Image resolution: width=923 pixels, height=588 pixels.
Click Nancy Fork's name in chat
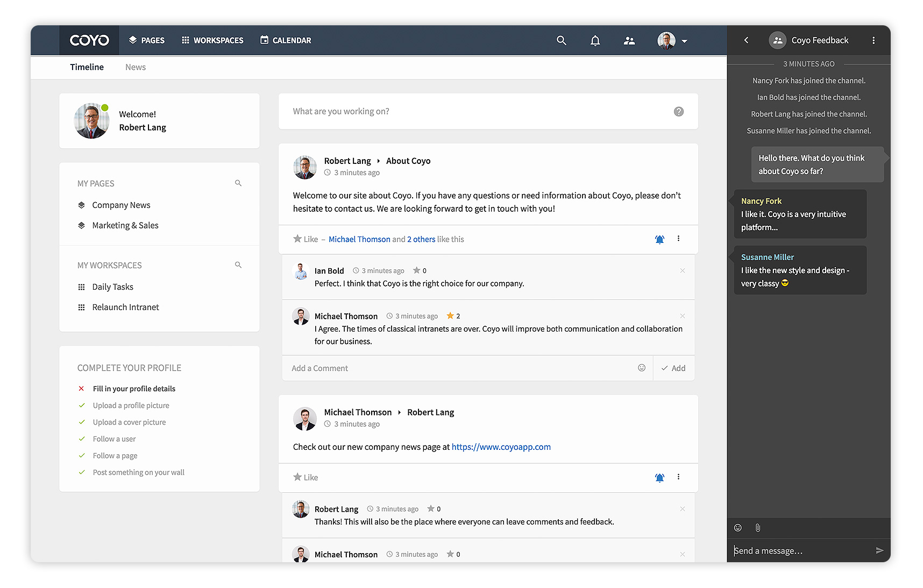point(761,201)
